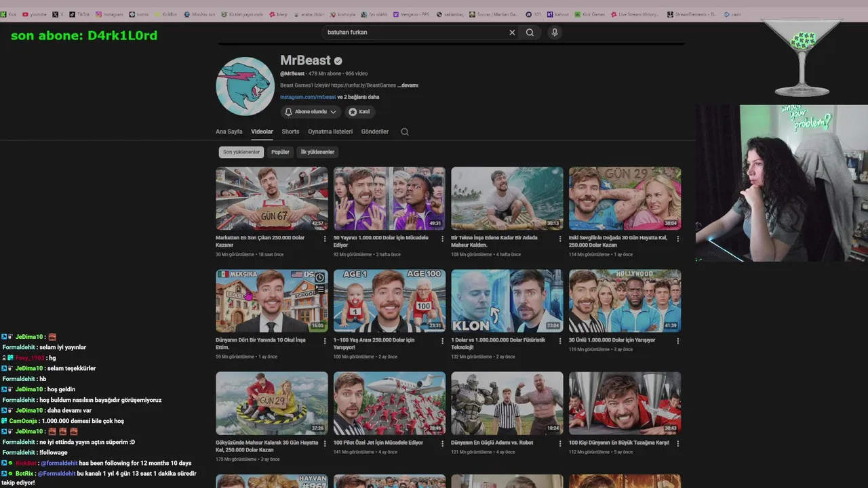Click chat username Foxy_1903
The width and height of the screenshot is (868, 488).
29,358
